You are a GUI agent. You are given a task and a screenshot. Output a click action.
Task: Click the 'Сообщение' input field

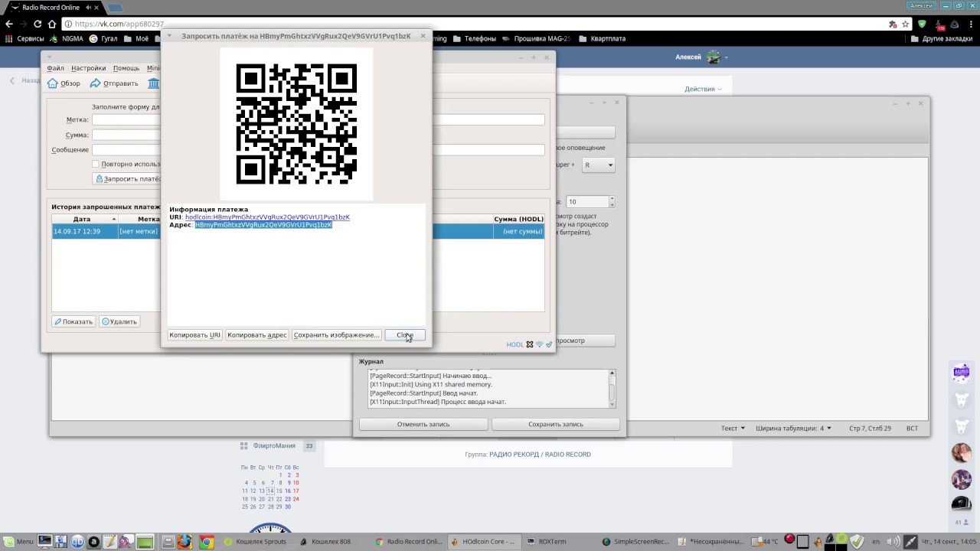[x=318, y=149]
